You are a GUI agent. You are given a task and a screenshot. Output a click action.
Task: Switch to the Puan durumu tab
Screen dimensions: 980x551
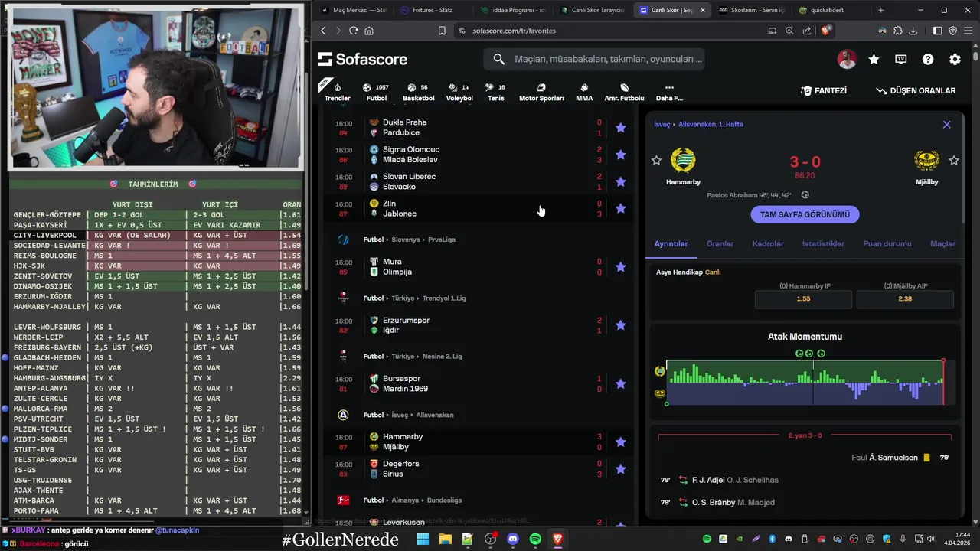(x=887, y=243)
